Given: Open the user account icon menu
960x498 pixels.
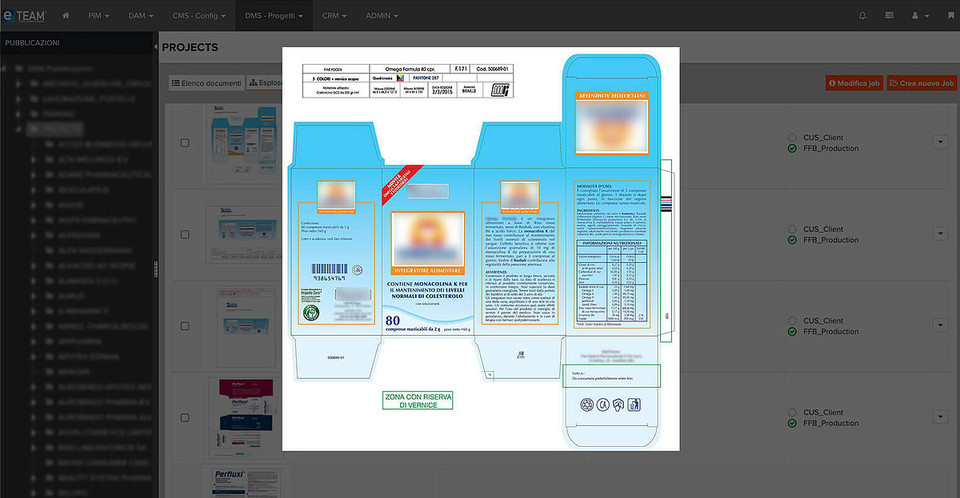Looking at the screenshot, I should click(x=918, y=16).
